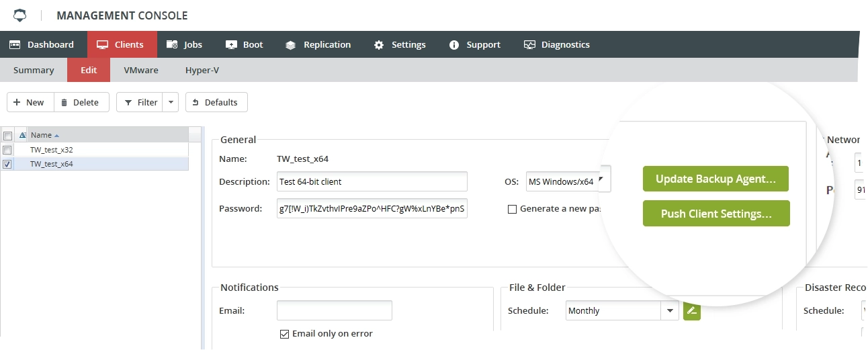Open Replication via its stack icon
This screenshot has width=868, height=350.
(291, 45)
